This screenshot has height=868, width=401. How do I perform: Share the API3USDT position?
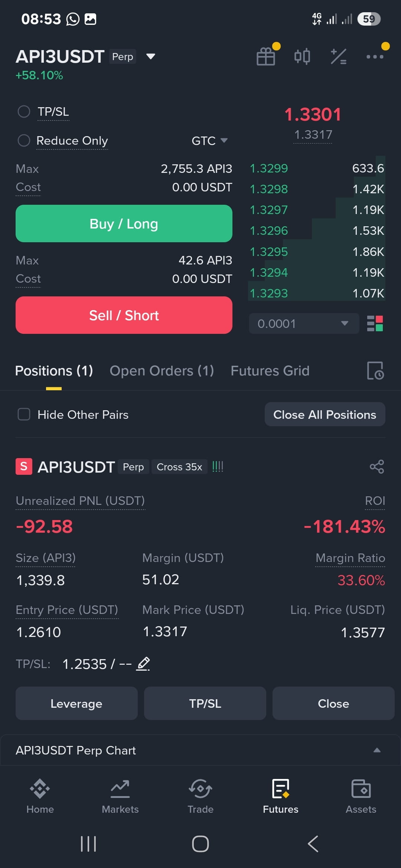pos(376,467)
